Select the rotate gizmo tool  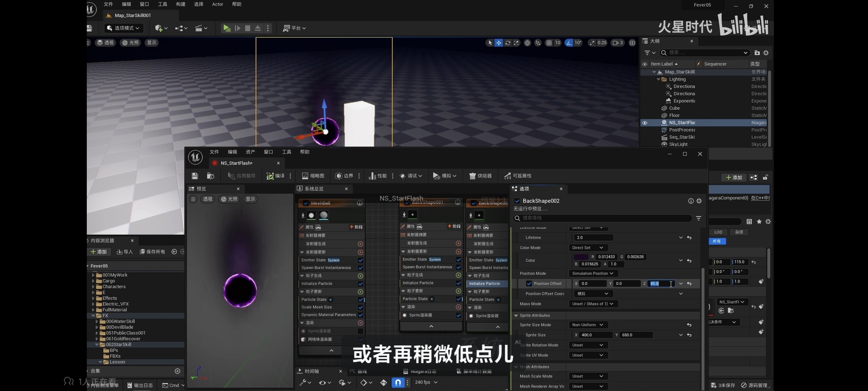pyautogui.click(x=508, y=43)
